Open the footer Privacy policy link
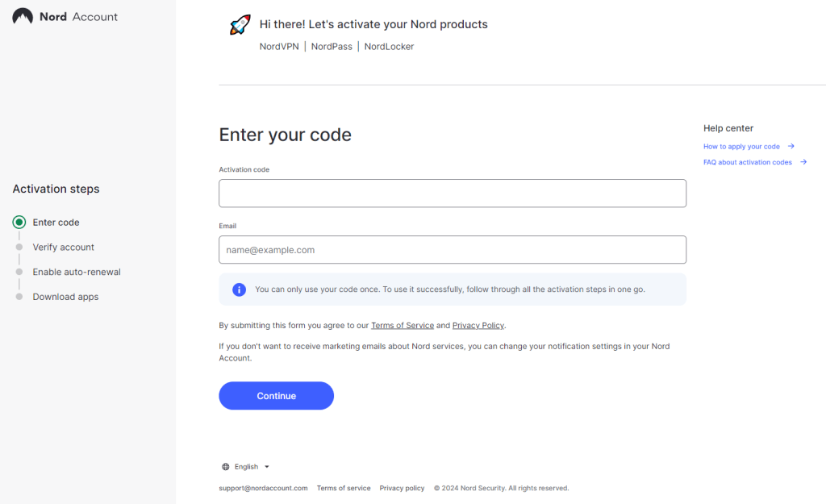The height and width of the screenshot is (504, 826). [x=402, y=489]
